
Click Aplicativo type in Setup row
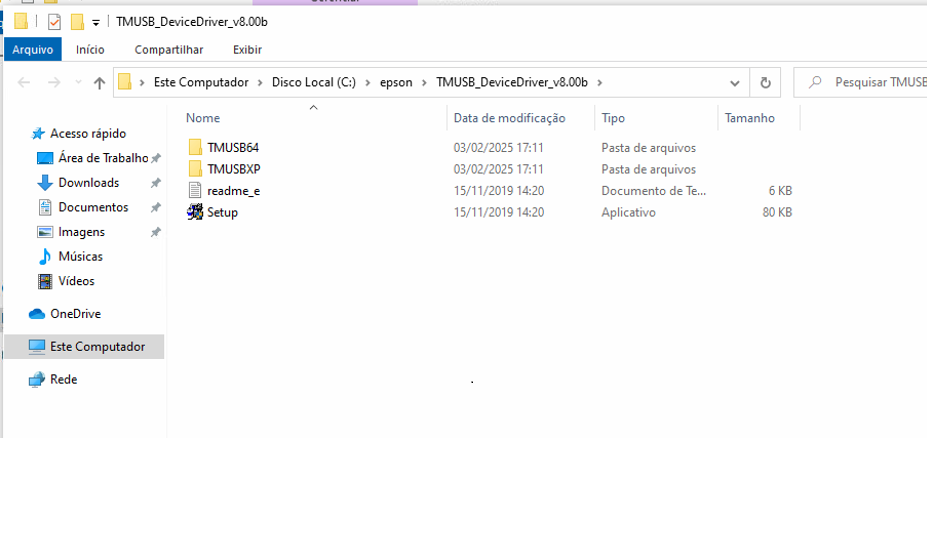pyautogui.click(x=628, y=212)
